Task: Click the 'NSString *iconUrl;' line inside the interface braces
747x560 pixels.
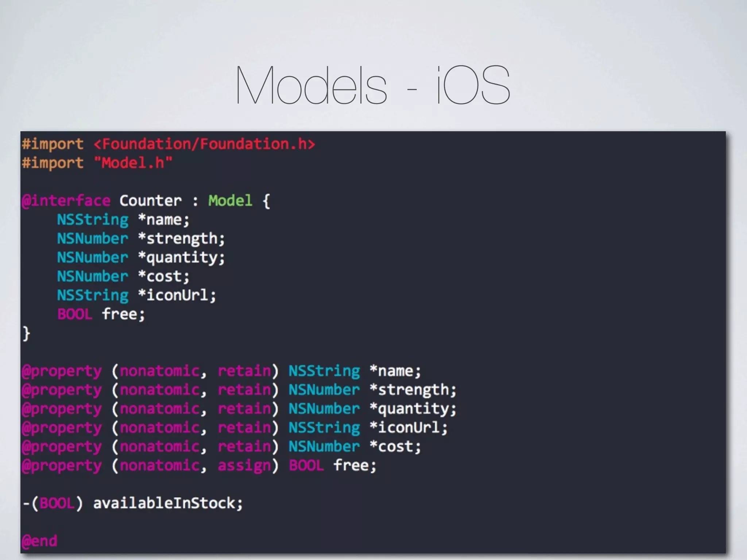Action: click(x=136, y=295)
